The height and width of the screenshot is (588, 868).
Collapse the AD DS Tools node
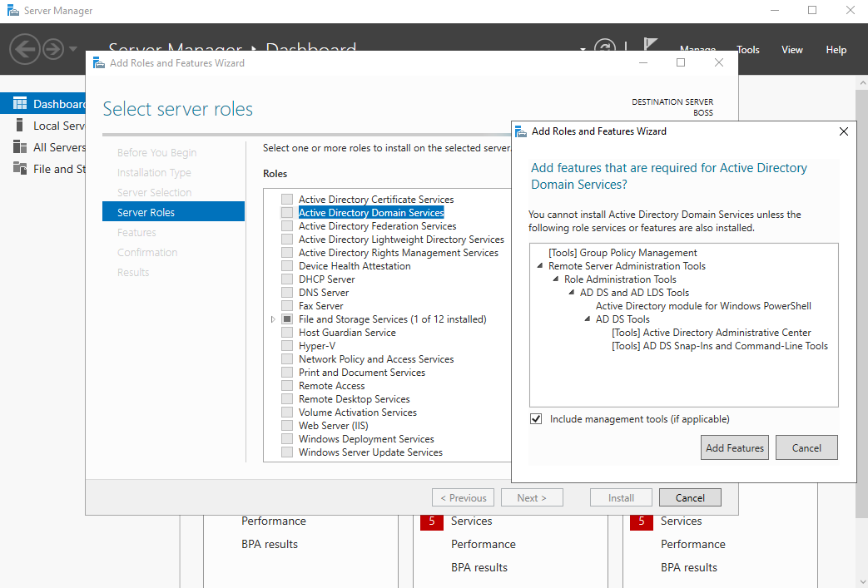point(588,319)
